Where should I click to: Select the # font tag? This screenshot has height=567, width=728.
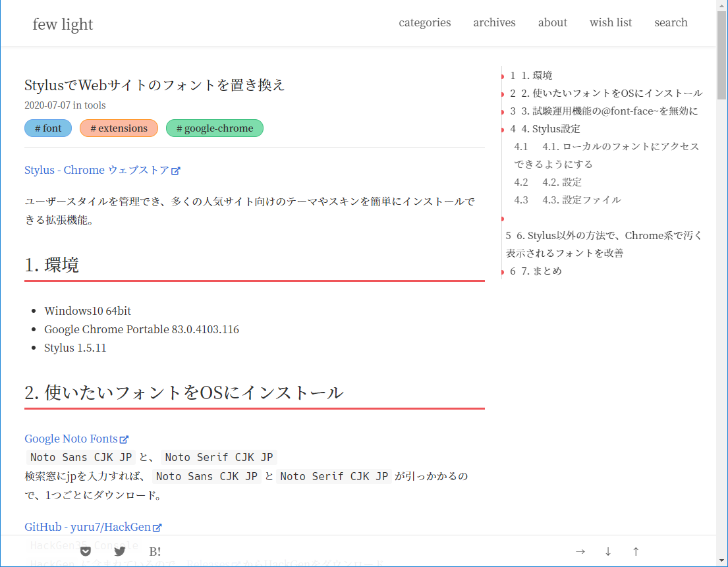48,128
